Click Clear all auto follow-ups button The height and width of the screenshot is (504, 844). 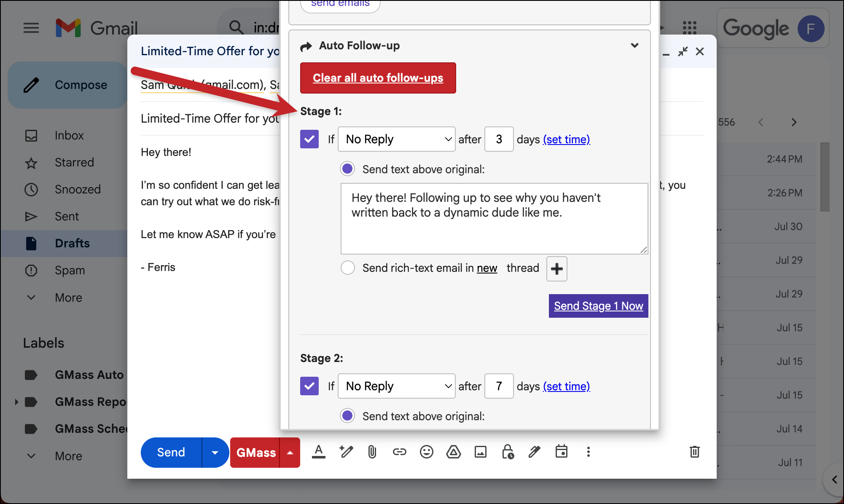(x=378, y=78)
